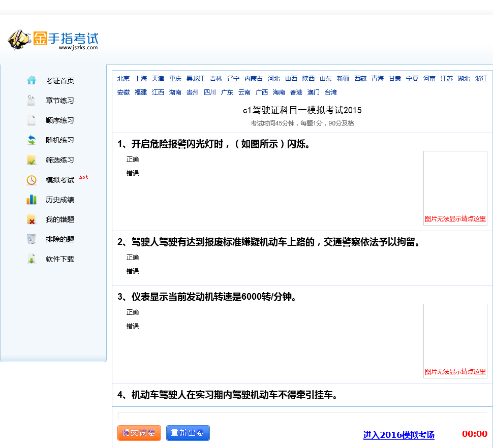
Task: Open 历史成绩 menu item
Action: (x=60, y=200)
